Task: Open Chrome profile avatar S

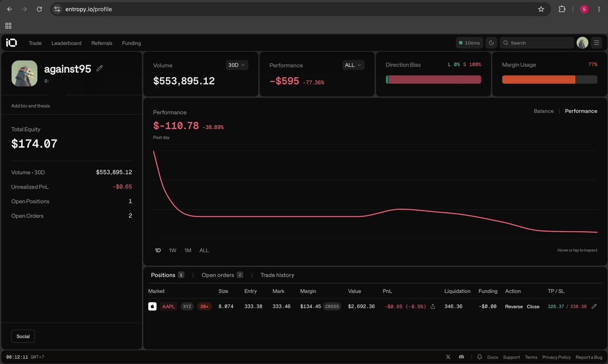Action: coord(584,9)
